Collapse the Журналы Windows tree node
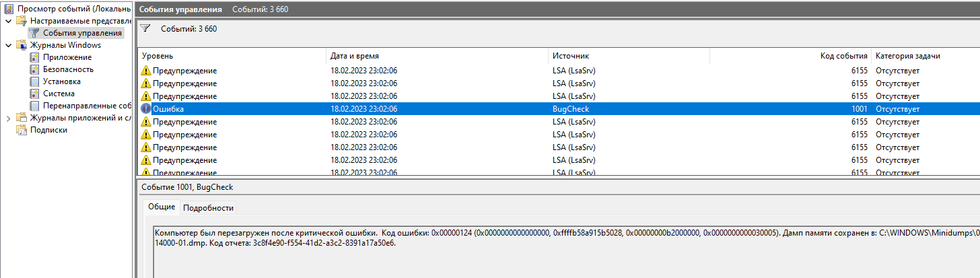The width and height of the screenshot is (980, 278). click(x=8, y=45)
